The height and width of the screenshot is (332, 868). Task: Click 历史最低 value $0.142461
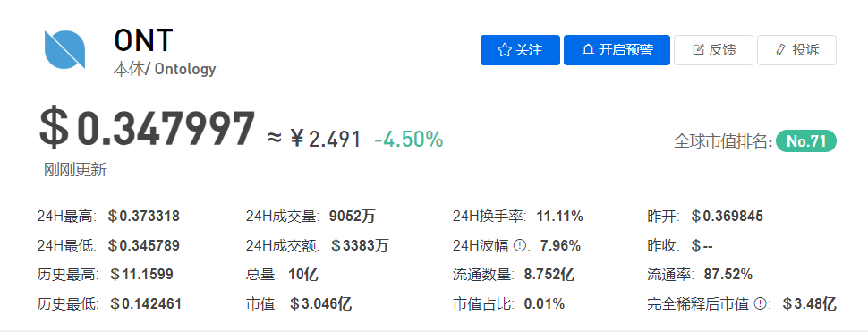coord(146,303)
